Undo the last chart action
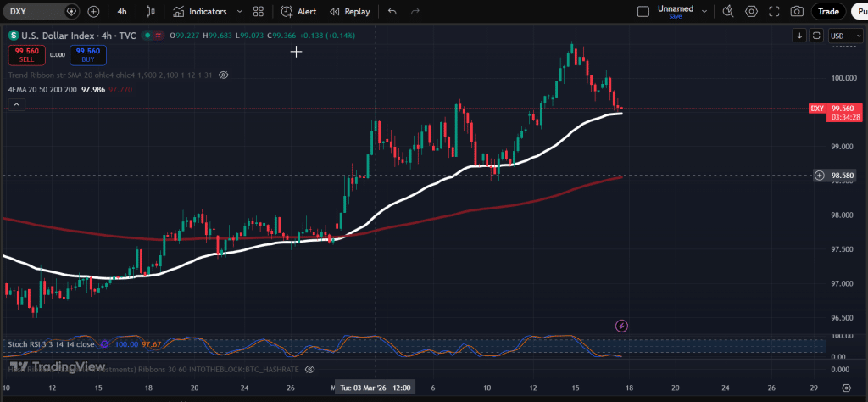The height and width of the screenshot is (402, 868). click(392, 12)
